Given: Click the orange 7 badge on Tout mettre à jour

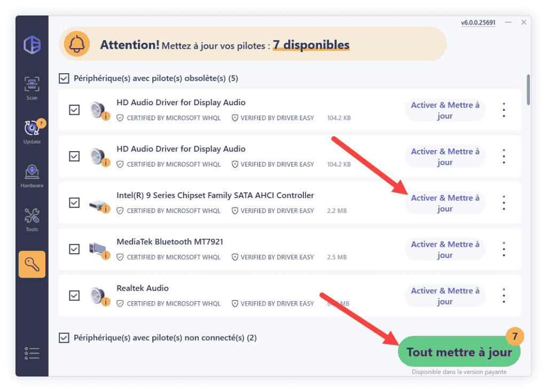Looking at the screenshot, I should point(515,336).
